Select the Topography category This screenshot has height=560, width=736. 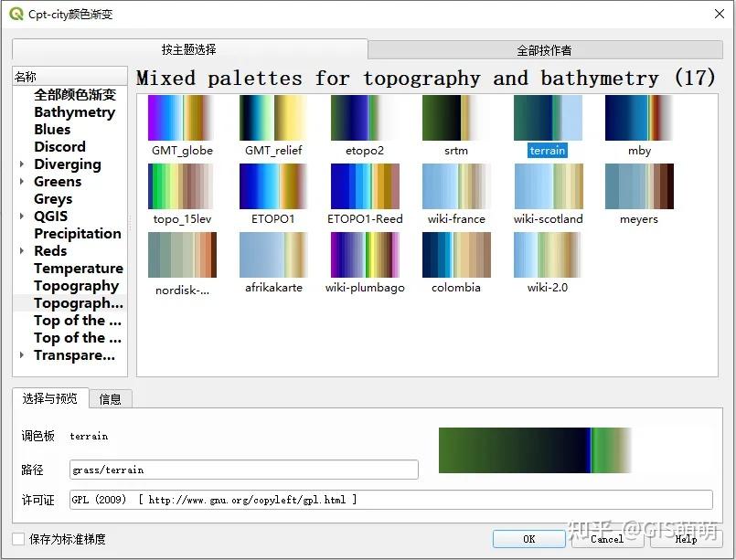point(76,286)
